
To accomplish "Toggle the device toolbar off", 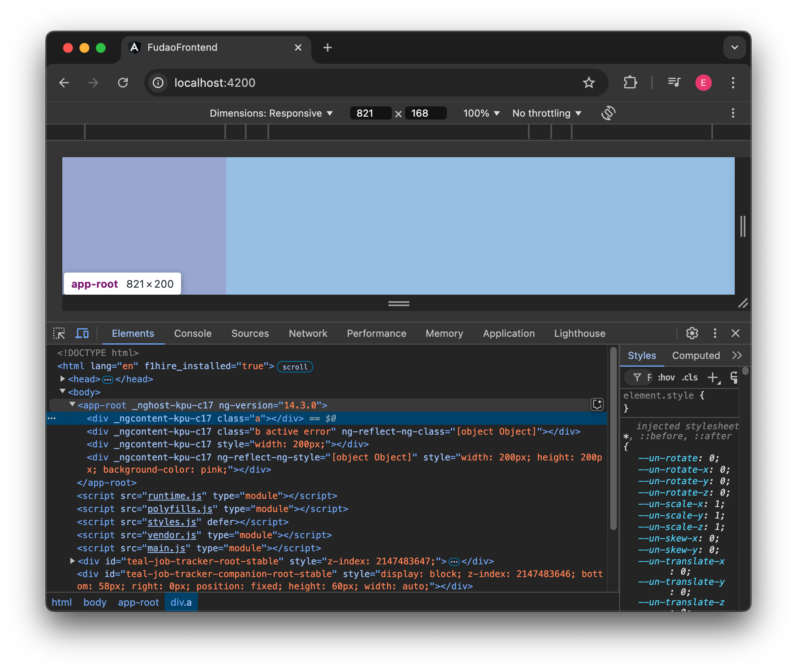I will point(82,333).
